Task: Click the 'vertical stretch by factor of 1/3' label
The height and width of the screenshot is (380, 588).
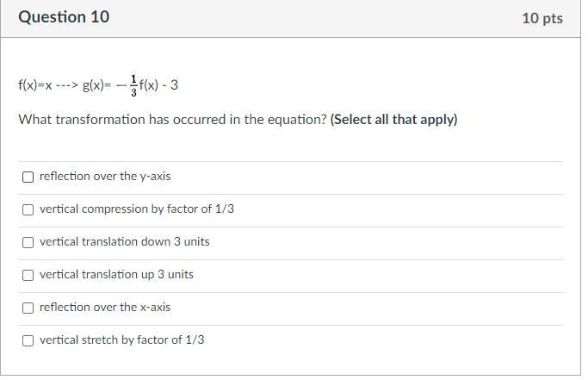Action: 122,340
